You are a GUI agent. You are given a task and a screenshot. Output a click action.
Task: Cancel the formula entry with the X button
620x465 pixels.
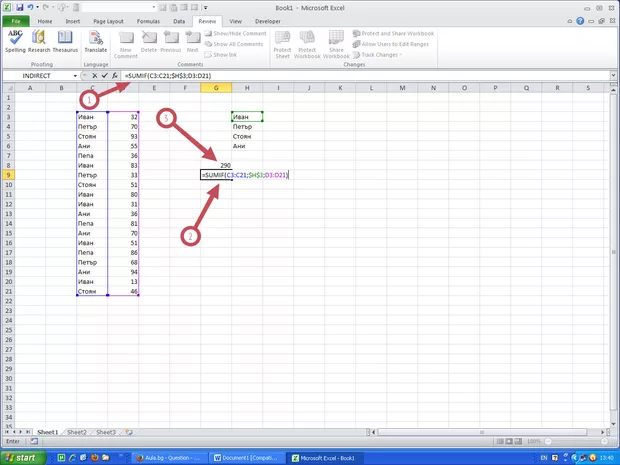click(x=93, y=76)
